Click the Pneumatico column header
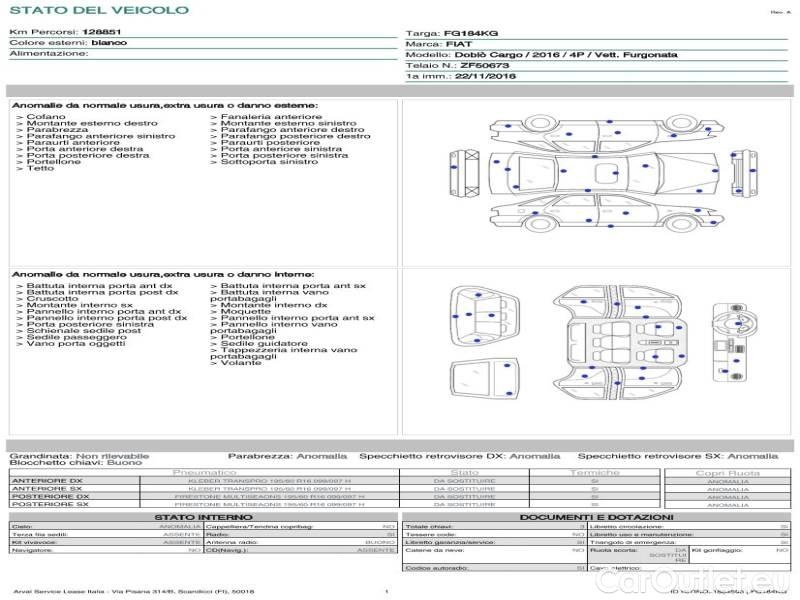This screenshot has width=800, height=600. pos(205,472)
